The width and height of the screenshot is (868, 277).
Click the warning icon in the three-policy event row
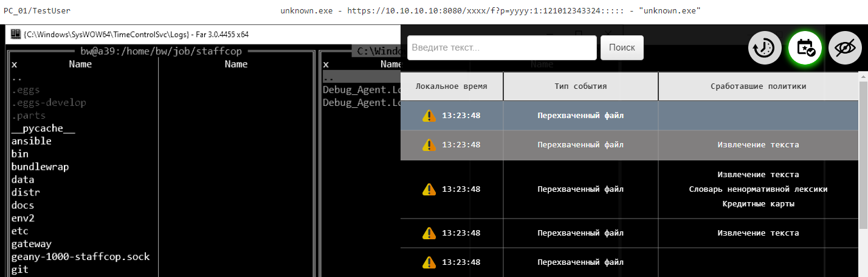(429, 189)
